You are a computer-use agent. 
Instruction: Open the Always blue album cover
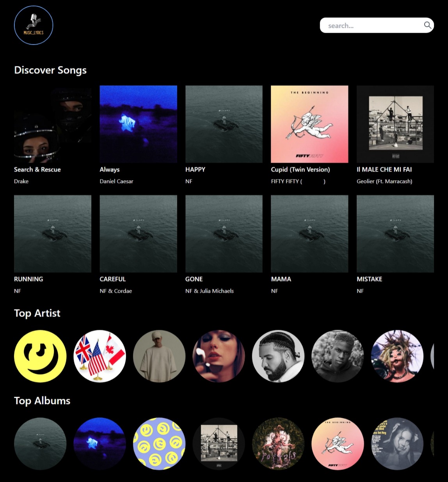point(138,124)
